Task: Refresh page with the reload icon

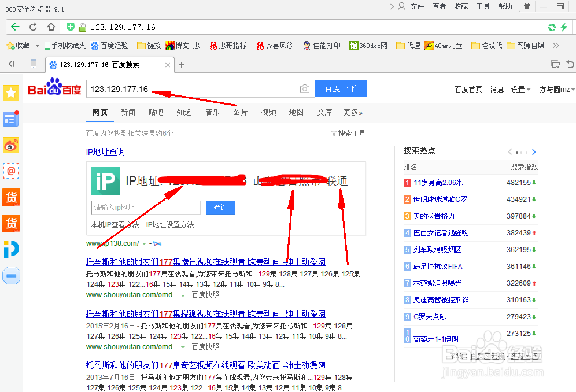Action: (x=34, y=27)
